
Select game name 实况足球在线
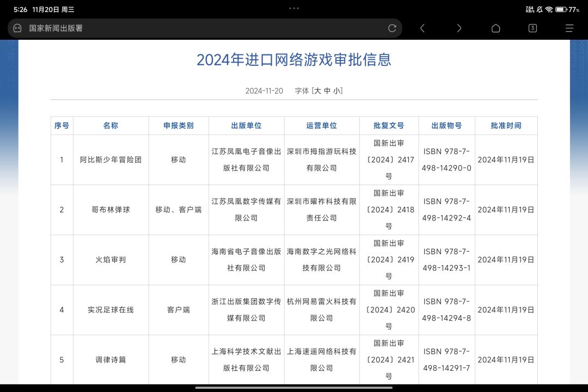pos(111,310)
